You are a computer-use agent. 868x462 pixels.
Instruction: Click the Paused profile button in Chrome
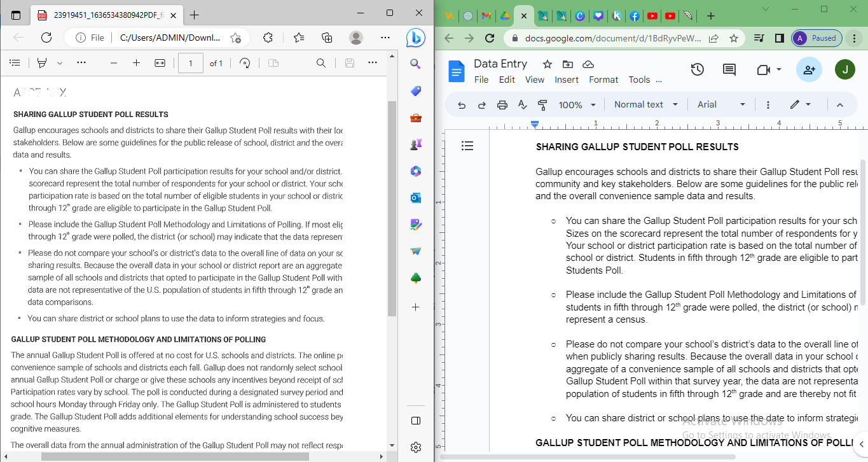click(817, 38)
